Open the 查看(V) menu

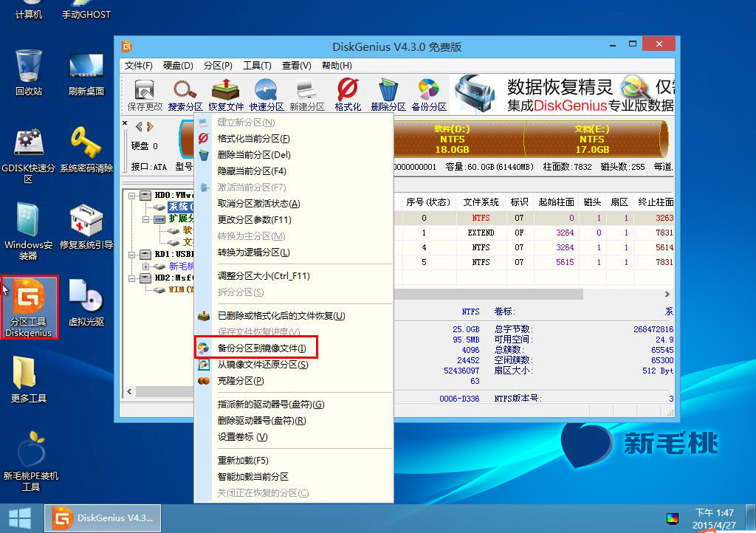pos(297,66)
